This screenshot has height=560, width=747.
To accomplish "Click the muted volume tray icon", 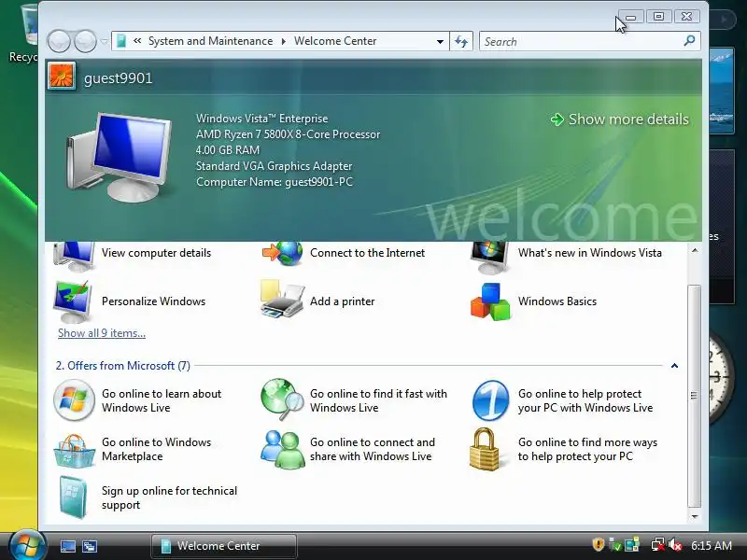I will pos(675,545).
